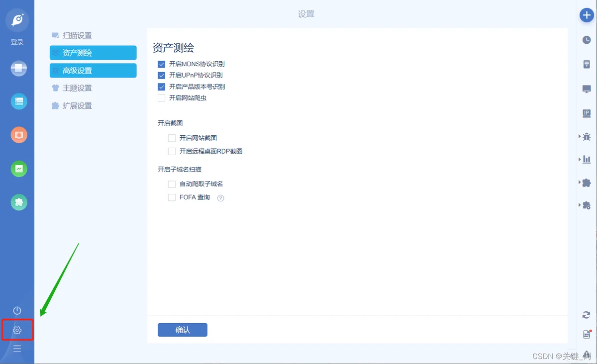Open 扫描设置 settings tab
The image size is (597, 364).
coord(93,35)
